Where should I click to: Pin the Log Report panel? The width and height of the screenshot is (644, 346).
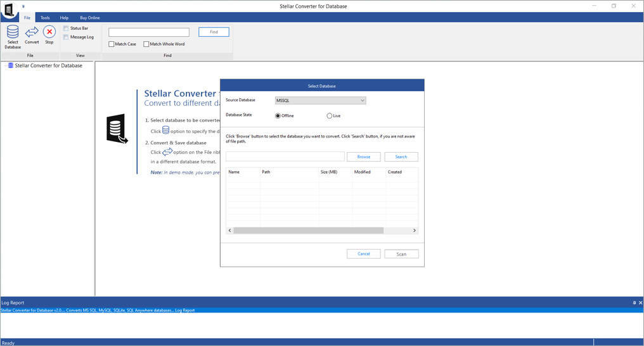tap(634, 302)
